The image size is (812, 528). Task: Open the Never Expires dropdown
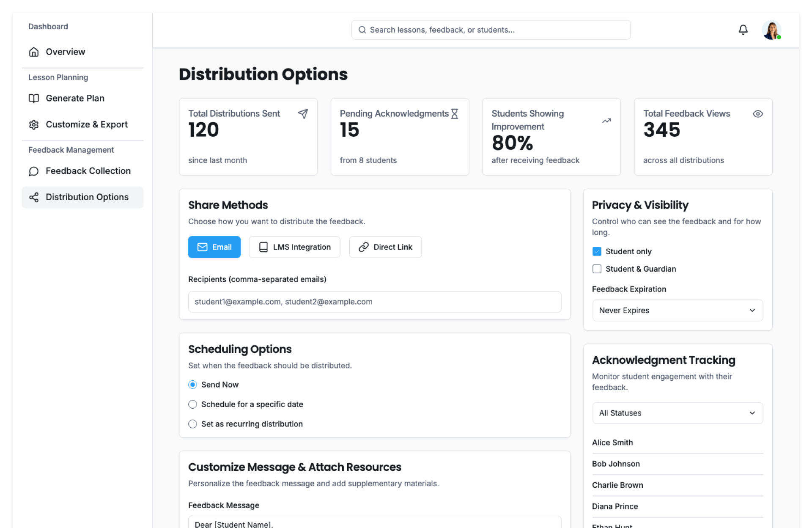[677, 311]
